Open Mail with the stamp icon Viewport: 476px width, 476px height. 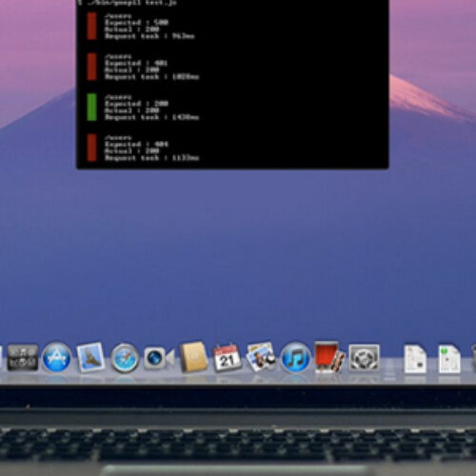[90, 357]
